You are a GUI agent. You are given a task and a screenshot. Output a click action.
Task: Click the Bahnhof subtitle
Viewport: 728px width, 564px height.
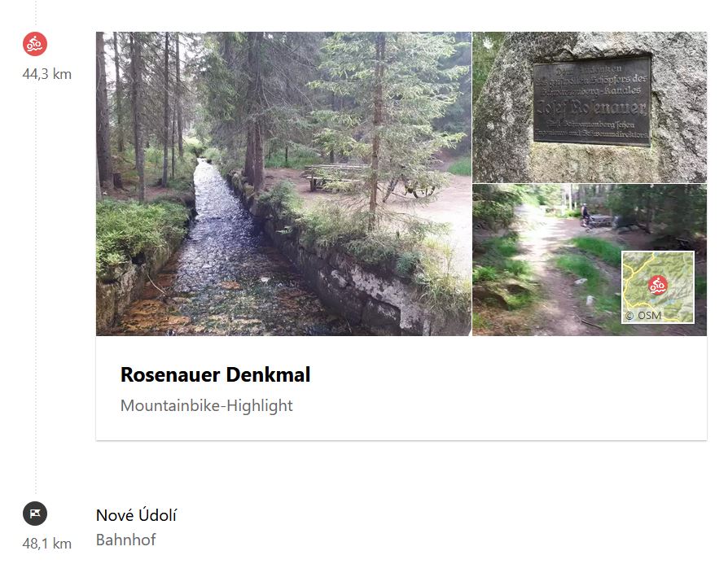coord(126,540)
